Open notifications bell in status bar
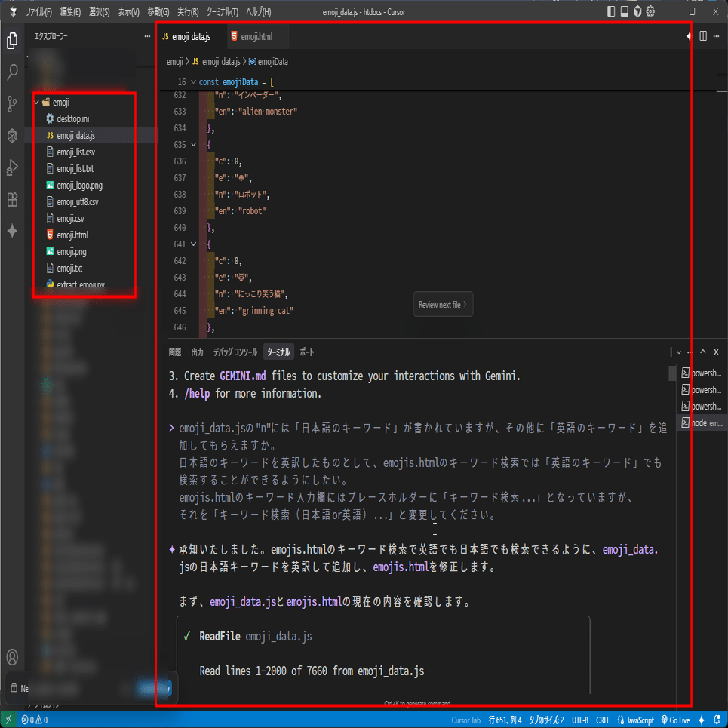 pos(717,720)
